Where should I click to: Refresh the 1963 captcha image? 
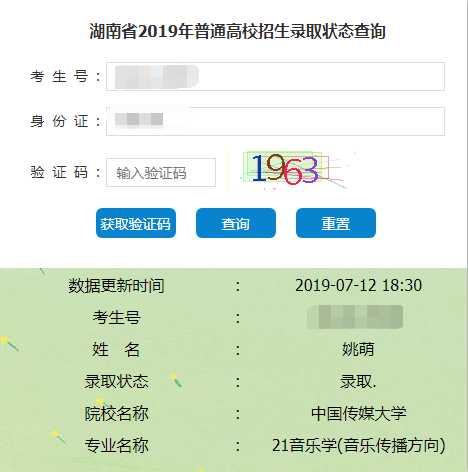[x=287, y=170]
